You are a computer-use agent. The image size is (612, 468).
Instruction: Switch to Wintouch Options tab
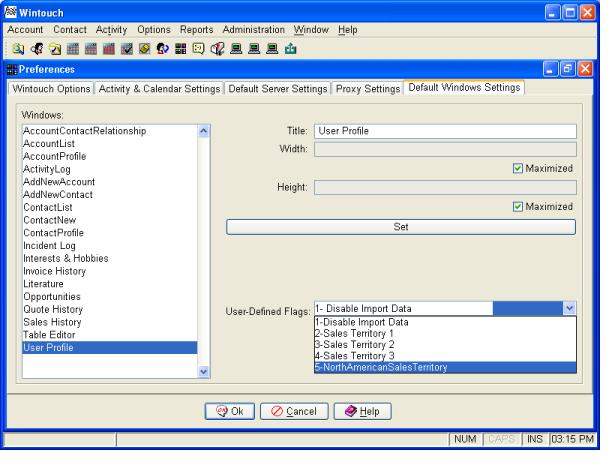[51, 89]
